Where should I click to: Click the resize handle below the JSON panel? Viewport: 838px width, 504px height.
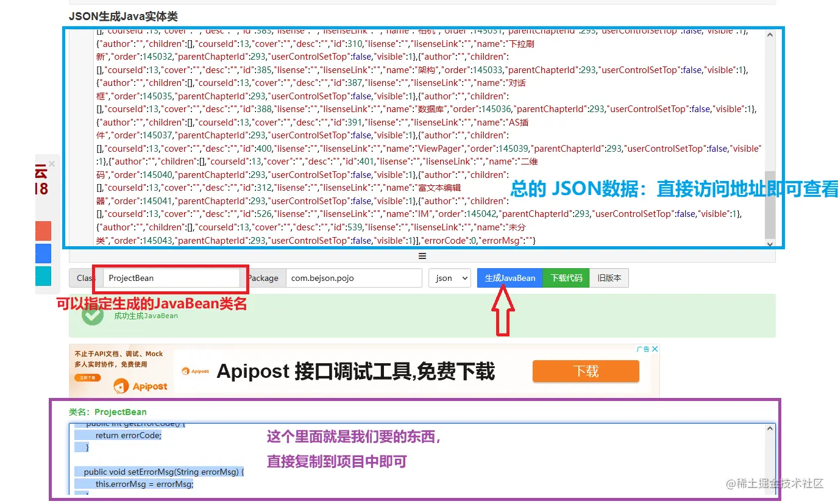tap(422, 256)
